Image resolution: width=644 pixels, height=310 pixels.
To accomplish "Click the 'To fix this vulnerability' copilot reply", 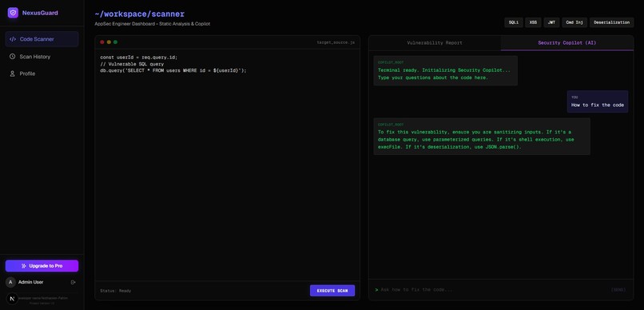I will click(482, 137).
